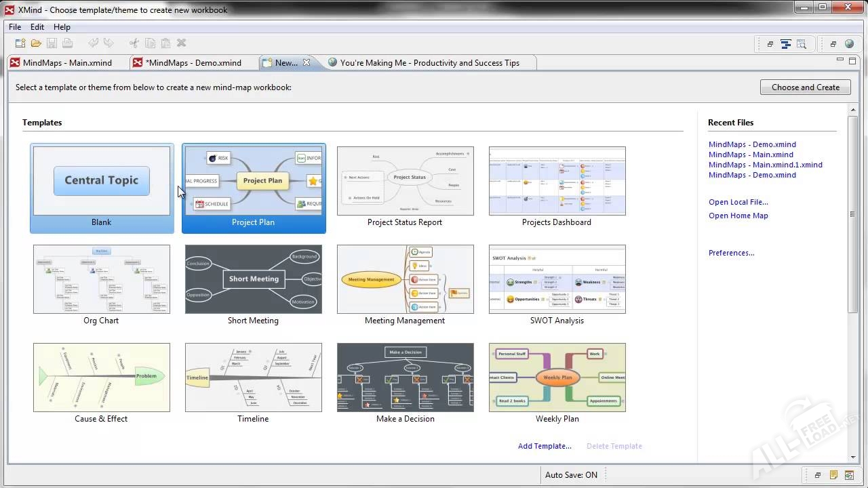Switch to You're Making Me browser tab

pos(429,63)
